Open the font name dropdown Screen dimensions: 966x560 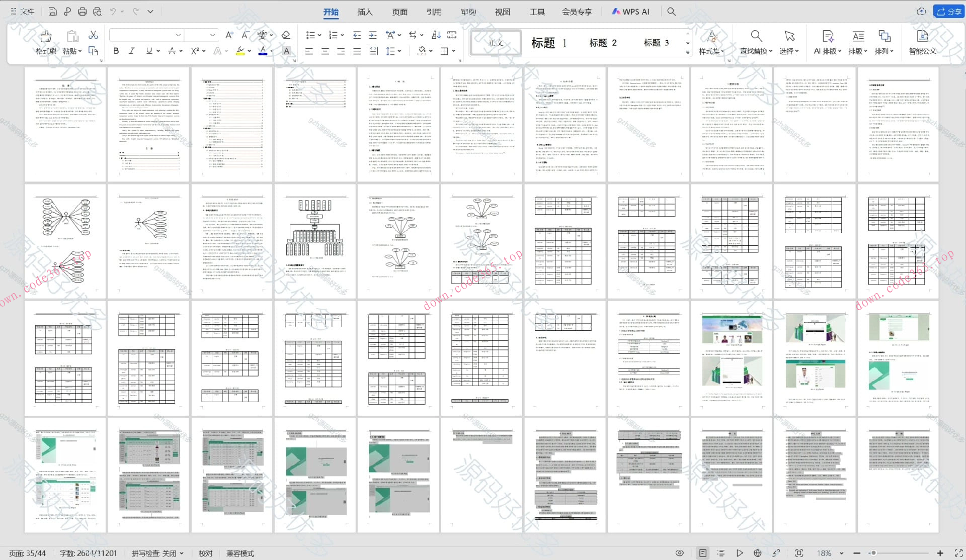pos(178,35)
